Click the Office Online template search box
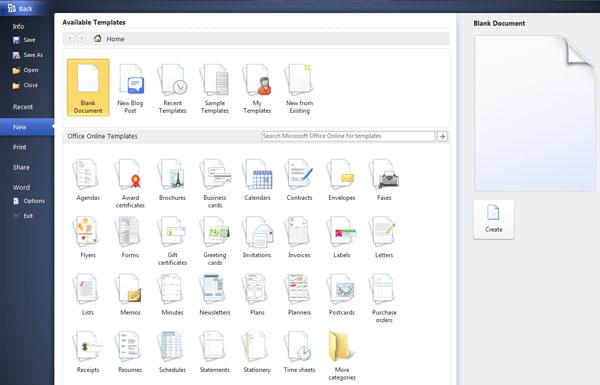The width and height of the screenshot is (600, 385). click(x=348, y=136)
